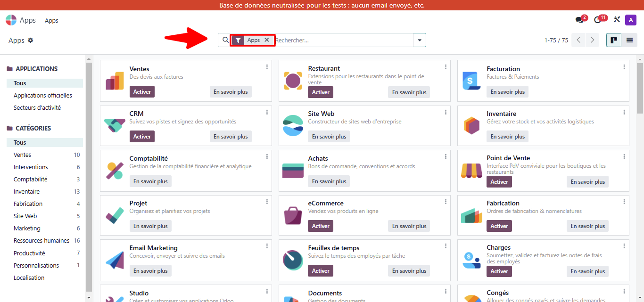Open the conversations messages icon
Viewport: 644px width, 302px height.
click(579, 20)
